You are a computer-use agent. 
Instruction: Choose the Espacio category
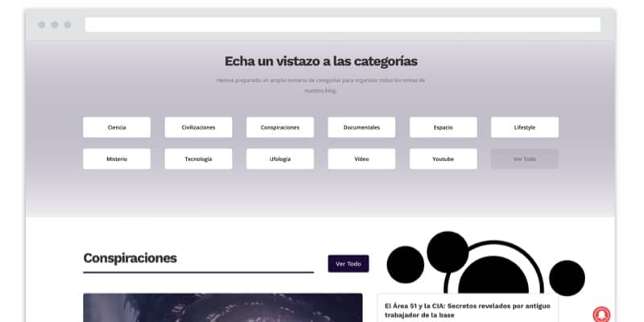pos(444,127)
